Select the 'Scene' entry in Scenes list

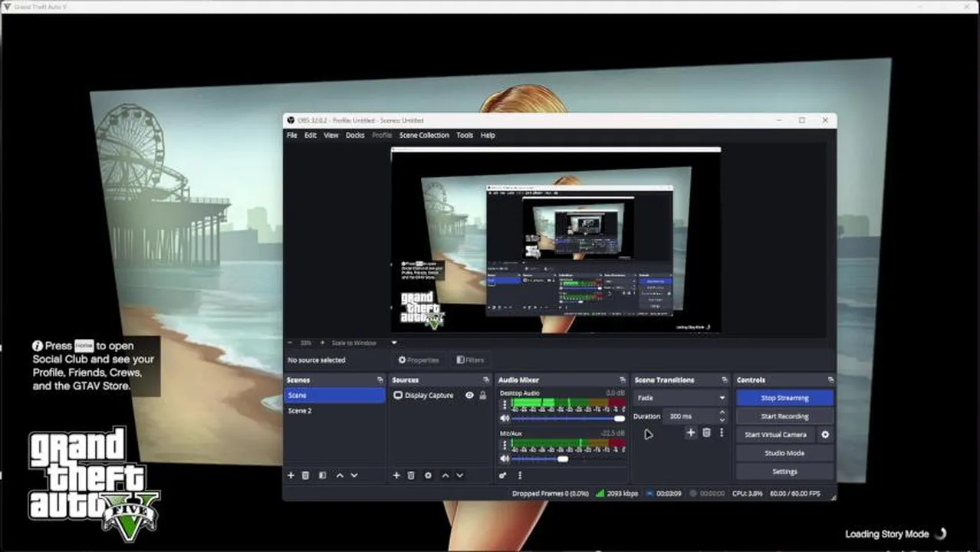tap(335, 396)
